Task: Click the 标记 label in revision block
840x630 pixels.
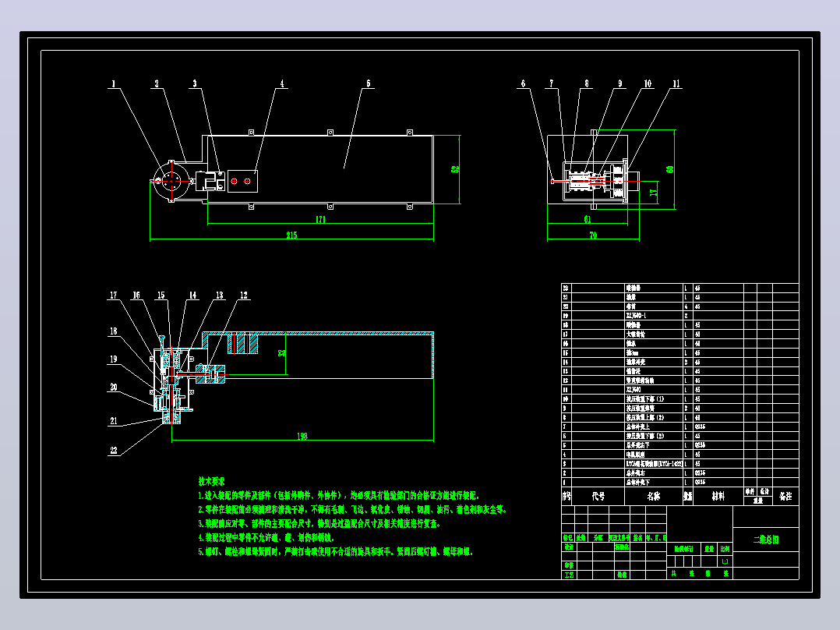Action: click(x=568, y=538)
